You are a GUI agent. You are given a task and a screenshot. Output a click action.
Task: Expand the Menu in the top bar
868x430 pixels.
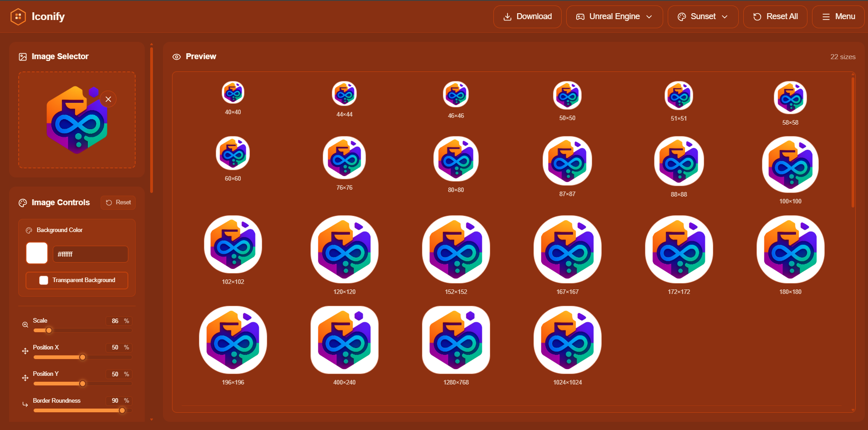click(838, 16)
